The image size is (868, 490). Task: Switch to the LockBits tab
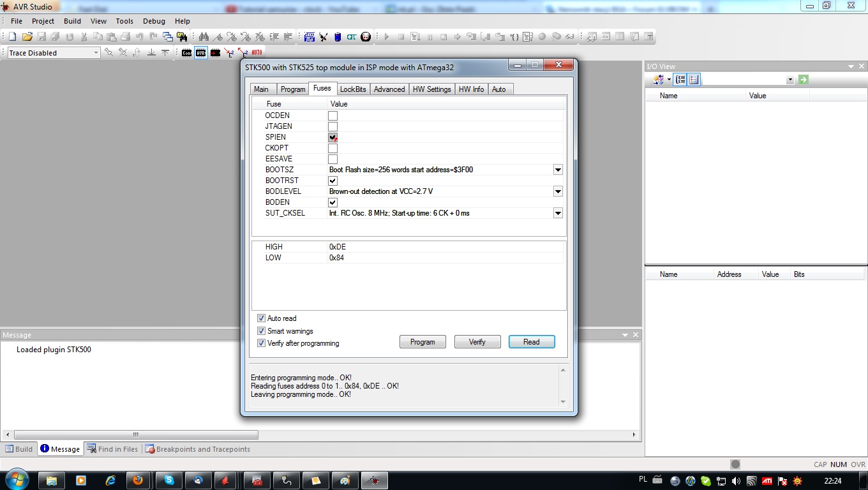[x=353, y=89]
